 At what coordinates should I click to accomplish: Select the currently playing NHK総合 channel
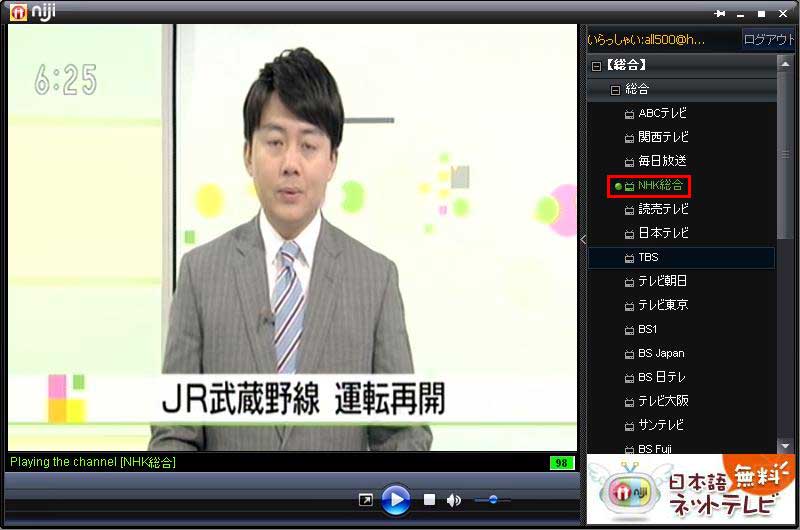(x=659, y=186)
